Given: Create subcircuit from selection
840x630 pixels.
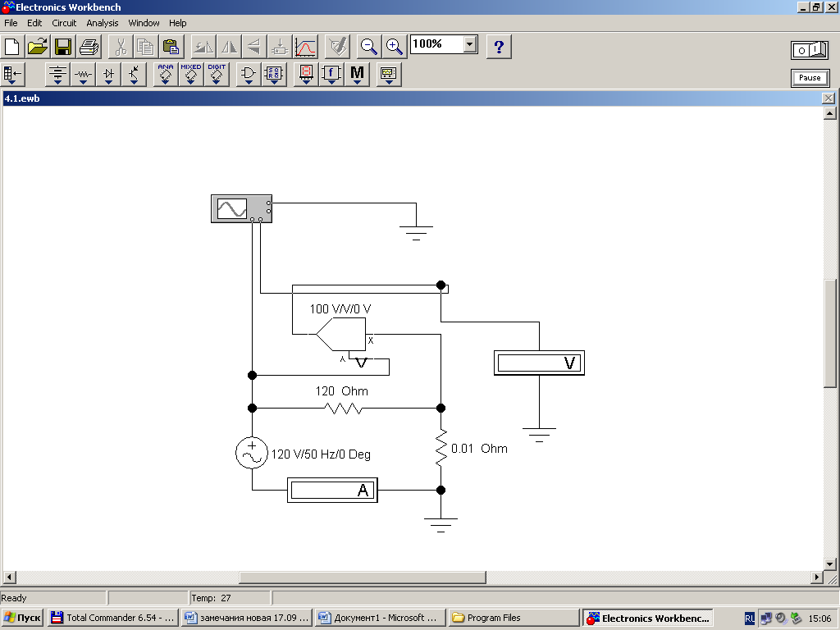Looking at the screenshot, I should click(280, 47).
